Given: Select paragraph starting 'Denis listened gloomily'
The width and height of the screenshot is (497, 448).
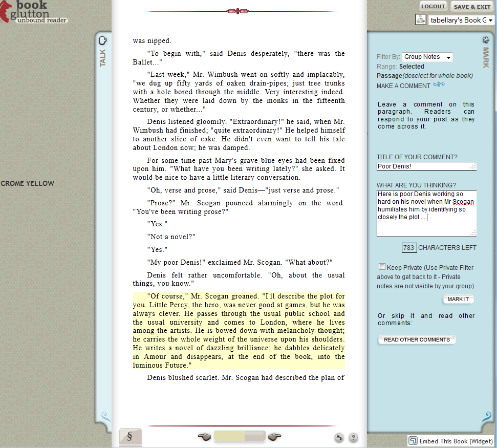Looking at the screenshot, I should [x=239, y=135].
